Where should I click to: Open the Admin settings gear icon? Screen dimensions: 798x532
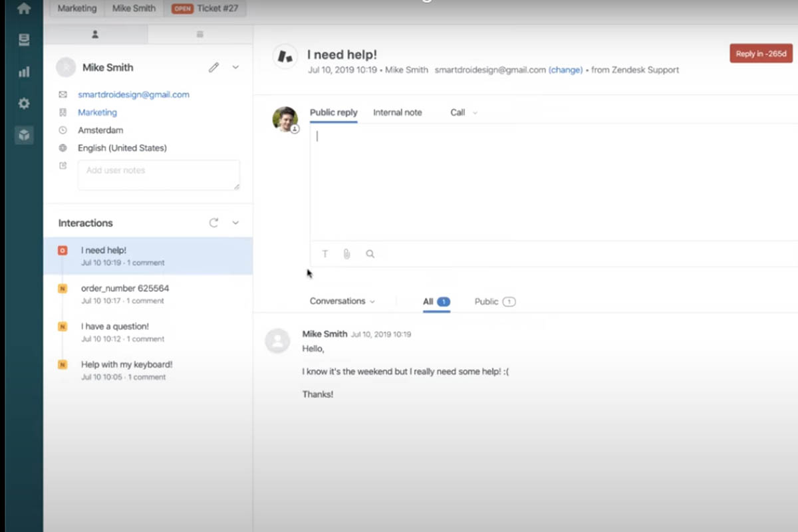tap(24, 104)
